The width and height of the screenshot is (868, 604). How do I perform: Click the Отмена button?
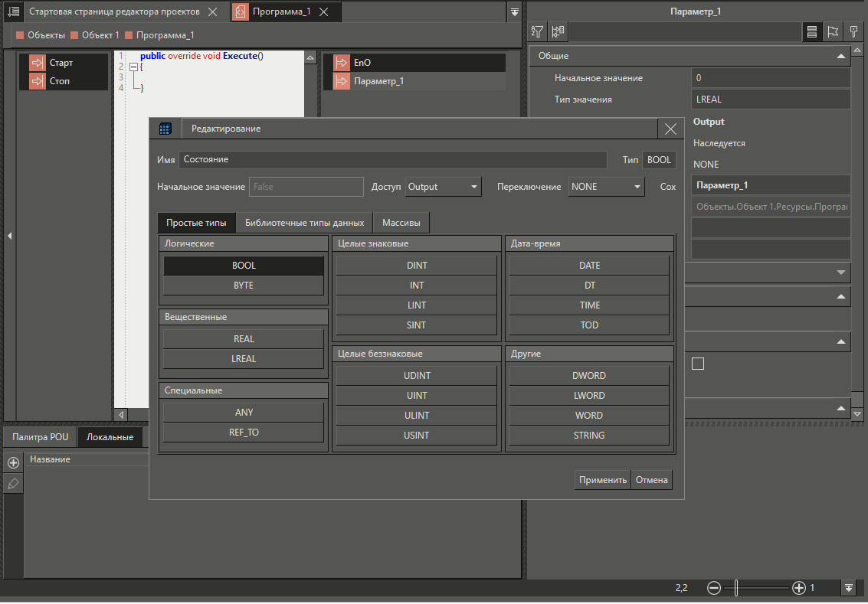click(x=651, y=480)
